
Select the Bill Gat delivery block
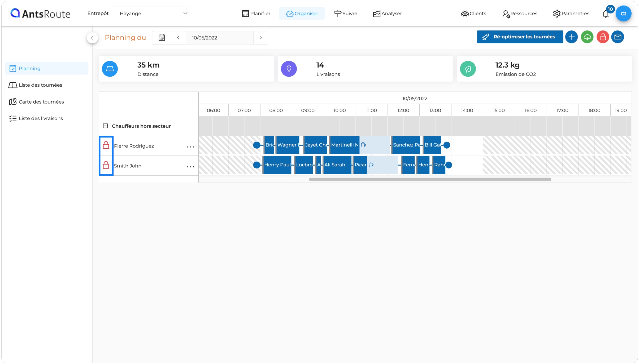point(432,145)
